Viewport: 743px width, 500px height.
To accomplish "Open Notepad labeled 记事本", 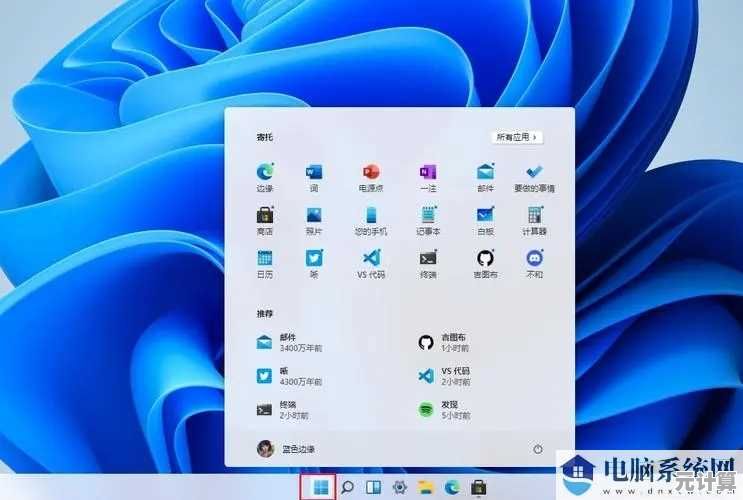I will (x=428, y=220).
